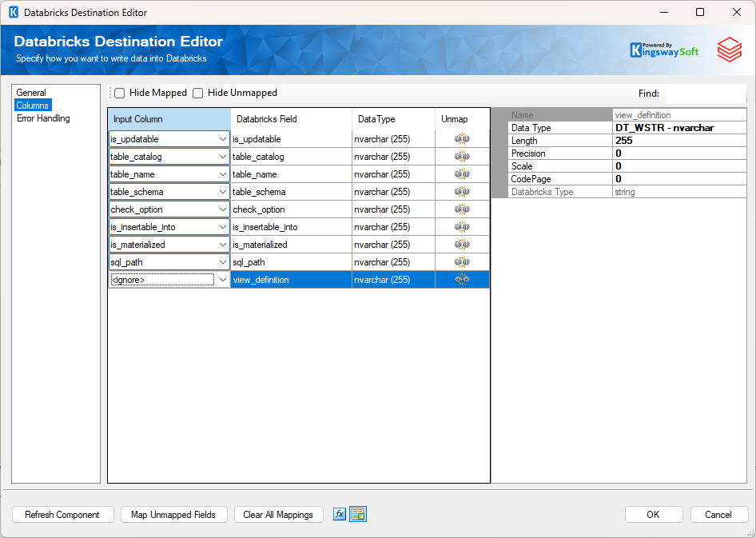Click the DataType column header
The width and height of the screenshot is (756, 538).
tap(393, 119)
